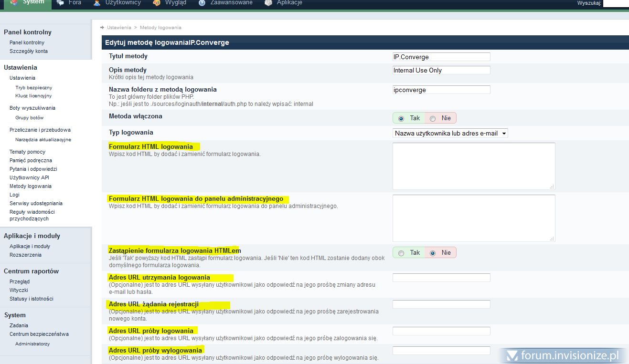Click the Użytkownicy person icon
The width and height of the screenshot is (629, 364).
pos(97,3)
